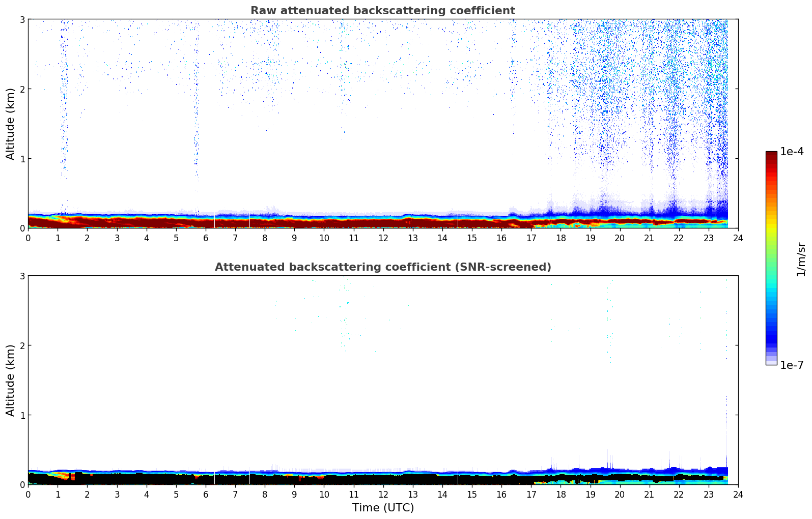Image resolution: width=812 pixels, height=519 pixels.
Task: Click altitude tick "2" of the raw plot
Action: pos(22,89)
